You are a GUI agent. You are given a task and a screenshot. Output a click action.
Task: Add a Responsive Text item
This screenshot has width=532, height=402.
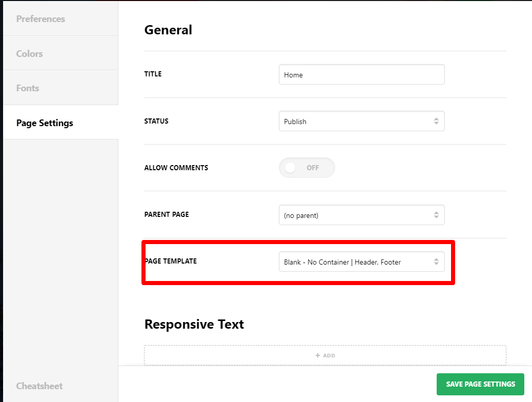click(325, 355)
